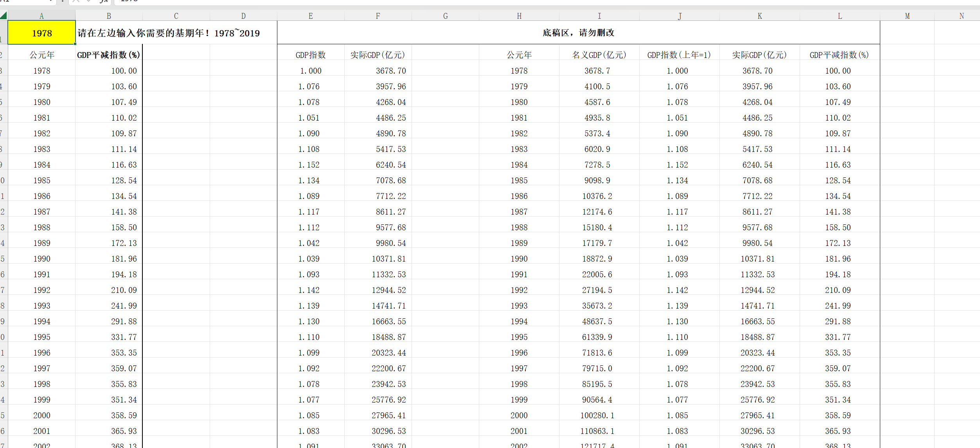Select the merged 底稿区 header cell
This screenshot has width=980, height=448.
click(578, 33)
